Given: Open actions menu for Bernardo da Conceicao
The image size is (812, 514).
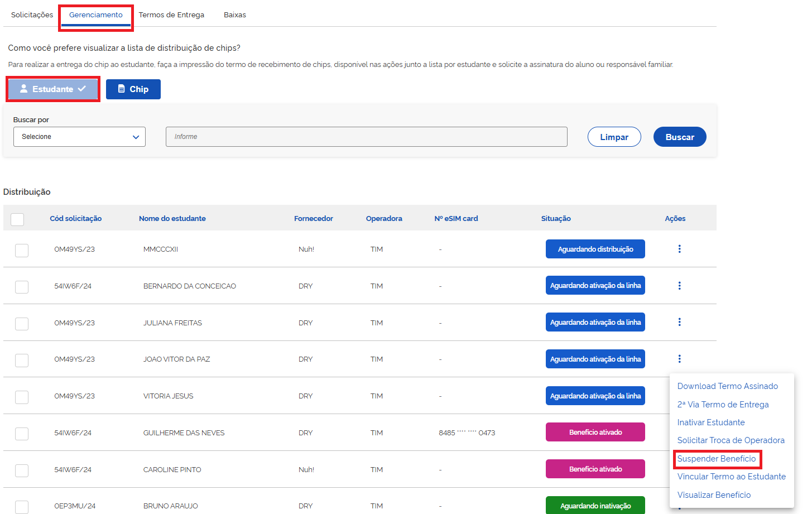Looking at the screenshot, I should point(679,286).
